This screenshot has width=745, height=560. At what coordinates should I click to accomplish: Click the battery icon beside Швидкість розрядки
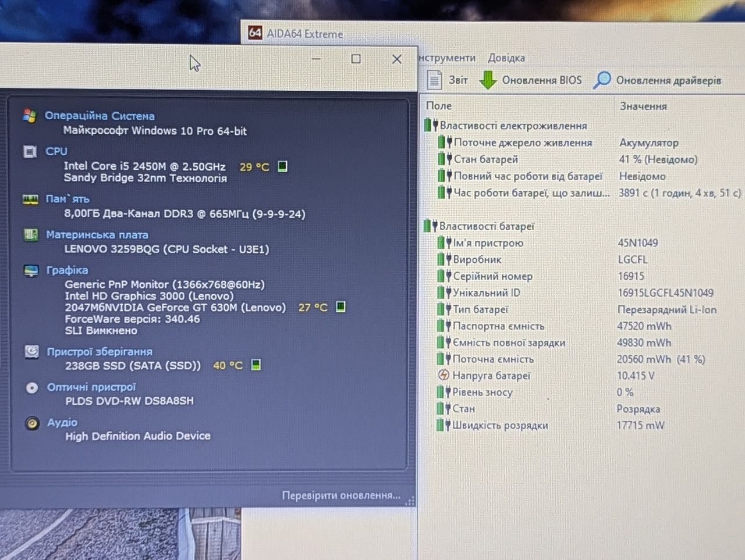pyautogui.click(x=444, y=425)
